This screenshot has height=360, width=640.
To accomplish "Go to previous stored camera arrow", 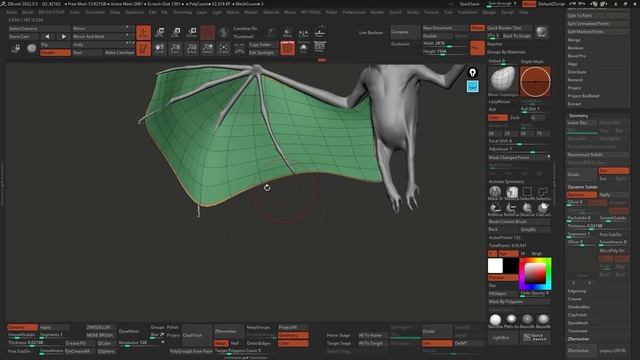I will point(47,36).
